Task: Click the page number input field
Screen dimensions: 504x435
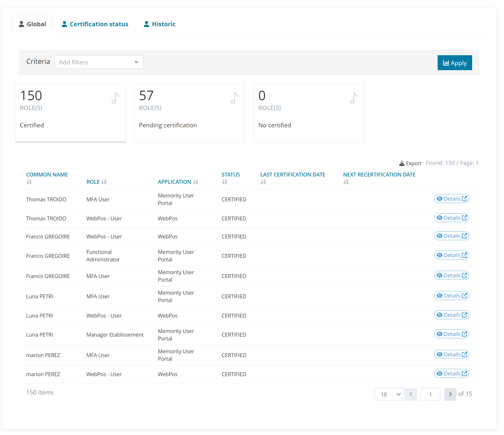Action: tap(430, 394)
